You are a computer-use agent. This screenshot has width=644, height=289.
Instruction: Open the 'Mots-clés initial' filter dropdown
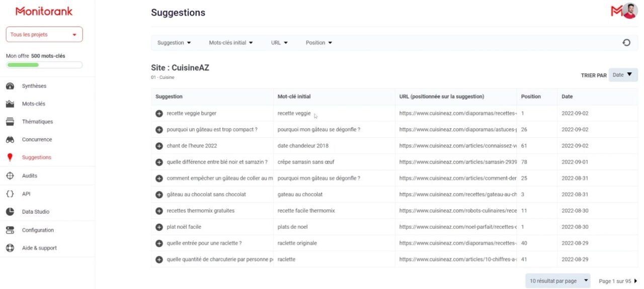click(231, 43)
